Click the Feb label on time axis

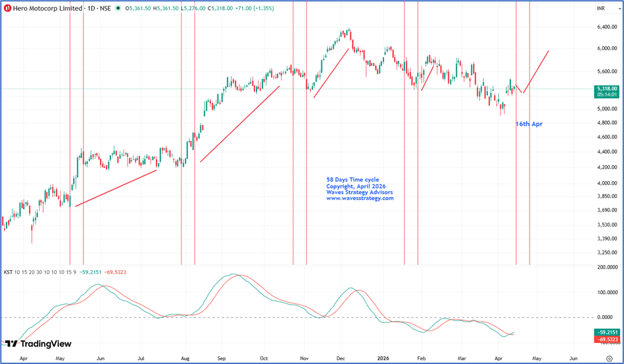422,359
